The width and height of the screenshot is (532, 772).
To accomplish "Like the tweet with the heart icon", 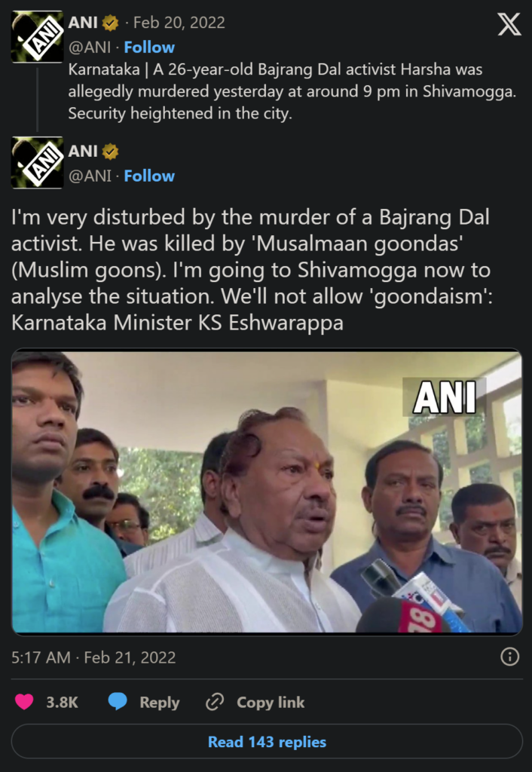I will click(x=24, y=702).
